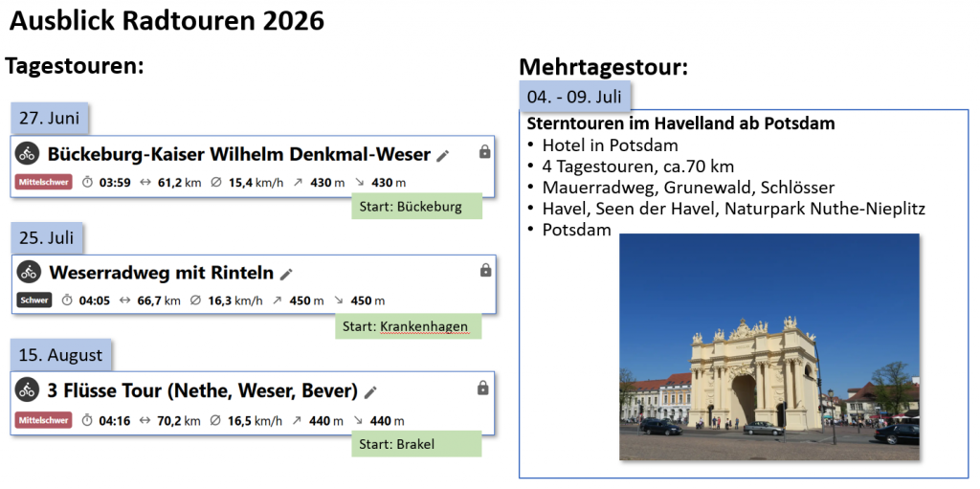
Task: Click the green Start: Krankenhagen label
Action: click(408, 326)
